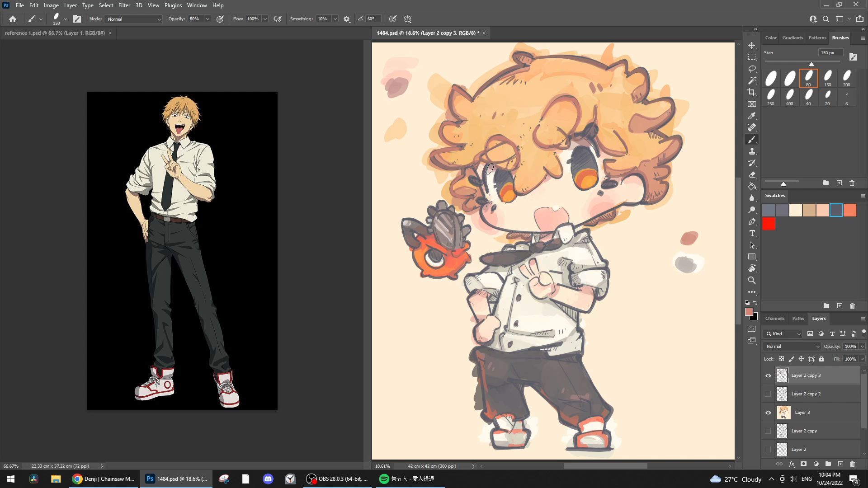Open the Image menu
Viewport: 868px width, 488px height.
point(51,5)
